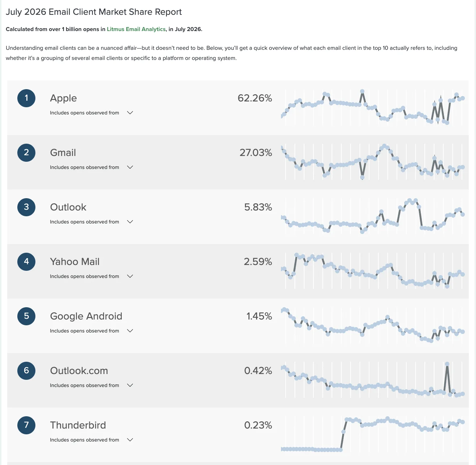
Task: Expand Gmail's included opens chevron
Action: tap(130, 167)
